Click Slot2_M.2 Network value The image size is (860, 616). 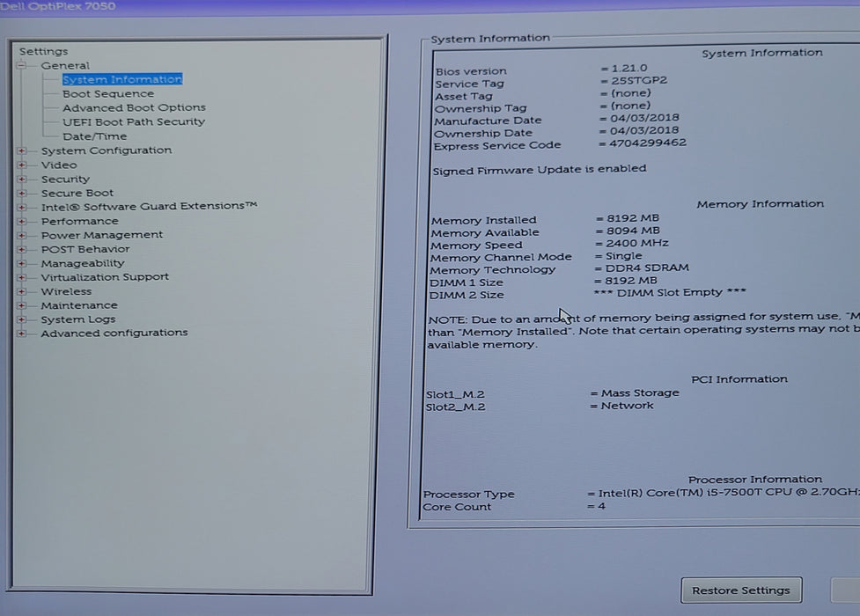pyautogui.click(x=627, y=406)
